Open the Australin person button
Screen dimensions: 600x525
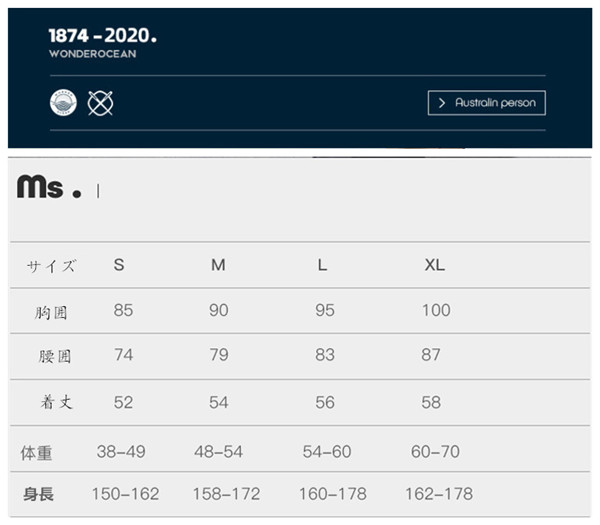[487, 103]
